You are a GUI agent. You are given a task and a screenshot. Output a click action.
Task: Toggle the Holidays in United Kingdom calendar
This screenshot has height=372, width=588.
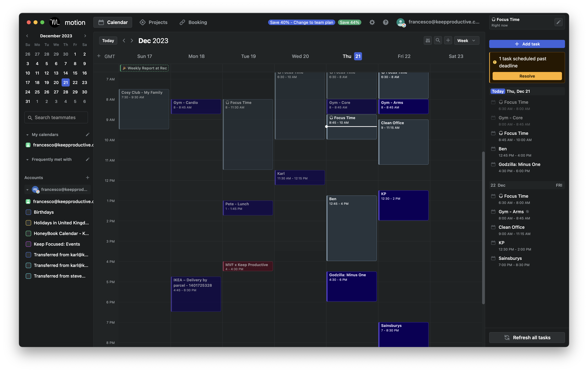28,223
